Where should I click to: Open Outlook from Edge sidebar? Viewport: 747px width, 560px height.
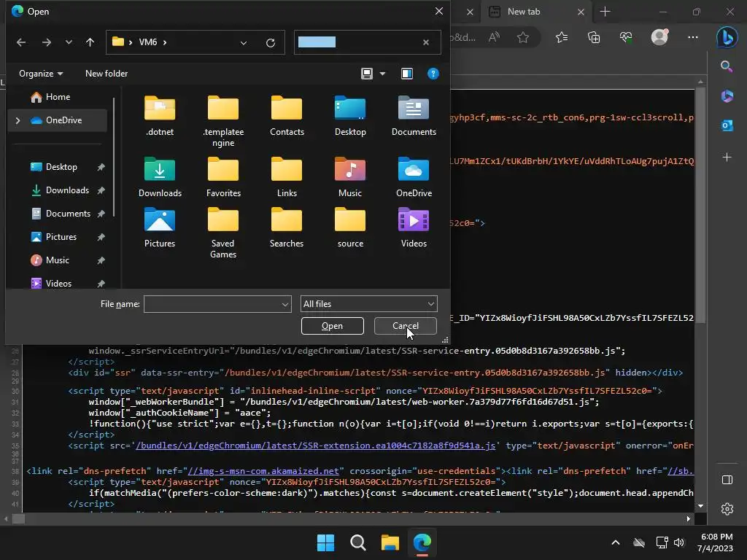[727, 125]
